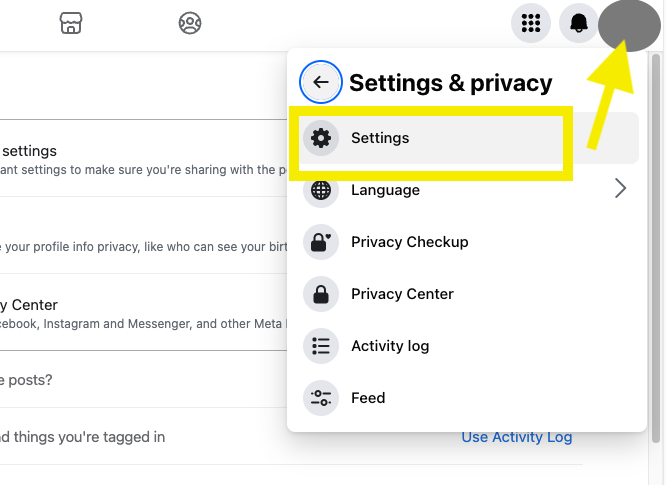Open the nine-dot Menu grid
Viewport: 666px width, 485px height.
pos(531,23)
